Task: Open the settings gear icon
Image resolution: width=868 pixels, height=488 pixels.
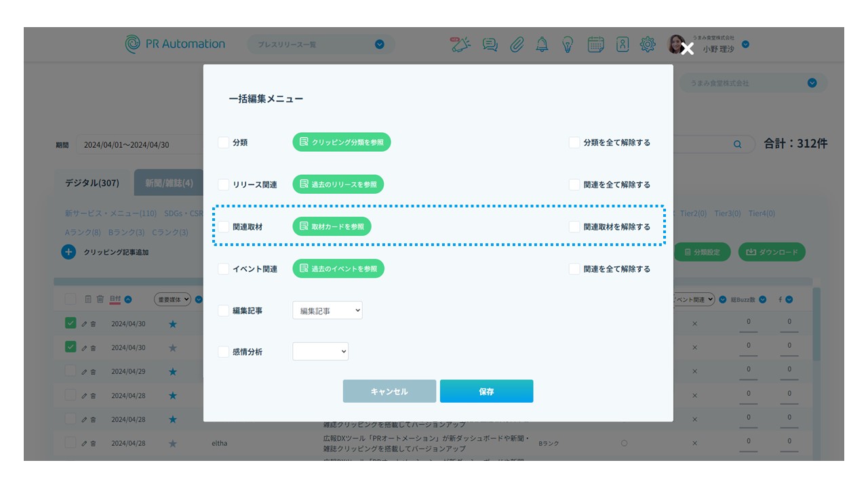Action: pos(648,45)
